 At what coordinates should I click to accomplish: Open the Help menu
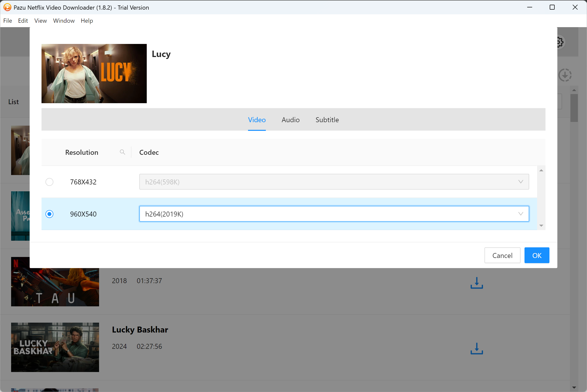86,21
